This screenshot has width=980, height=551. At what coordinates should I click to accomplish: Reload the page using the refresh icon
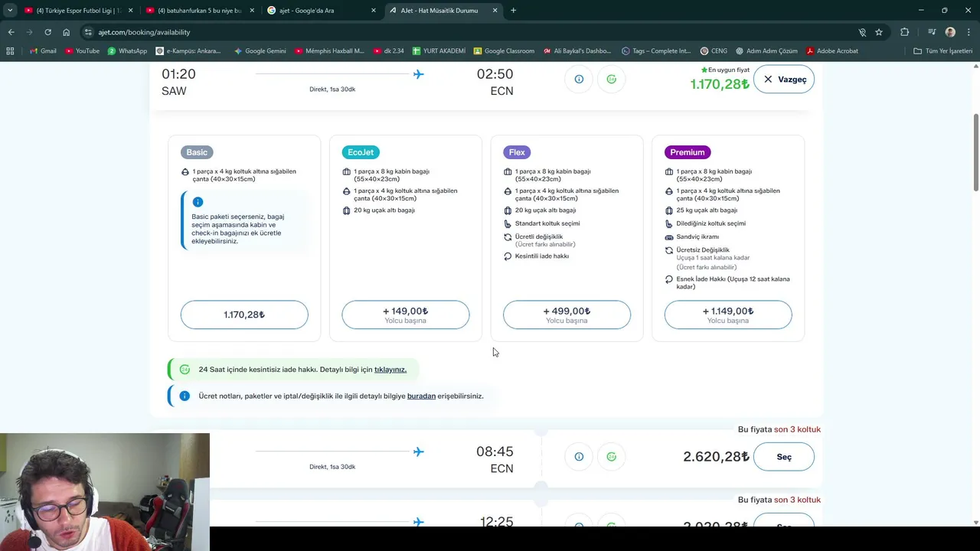(x=47, y=32)
